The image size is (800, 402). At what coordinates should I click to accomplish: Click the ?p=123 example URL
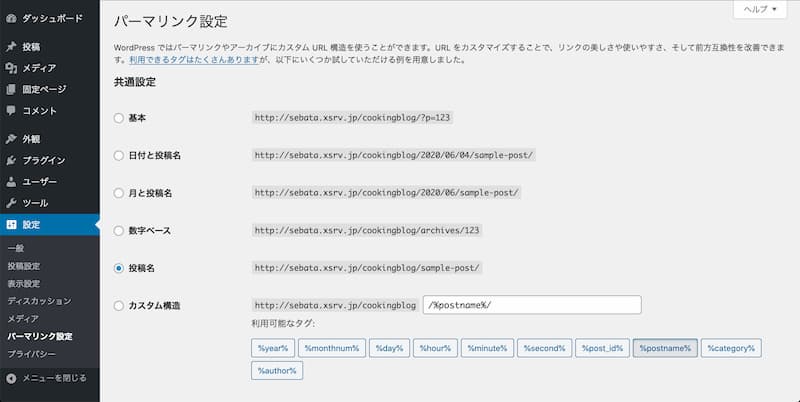(x=352, y=118)
